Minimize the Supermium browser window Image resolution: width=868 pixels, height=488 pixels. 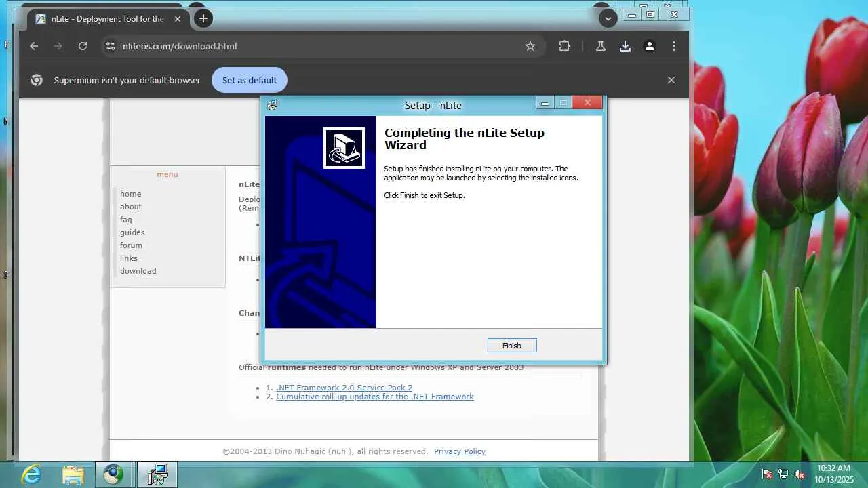tap(632, 14)
